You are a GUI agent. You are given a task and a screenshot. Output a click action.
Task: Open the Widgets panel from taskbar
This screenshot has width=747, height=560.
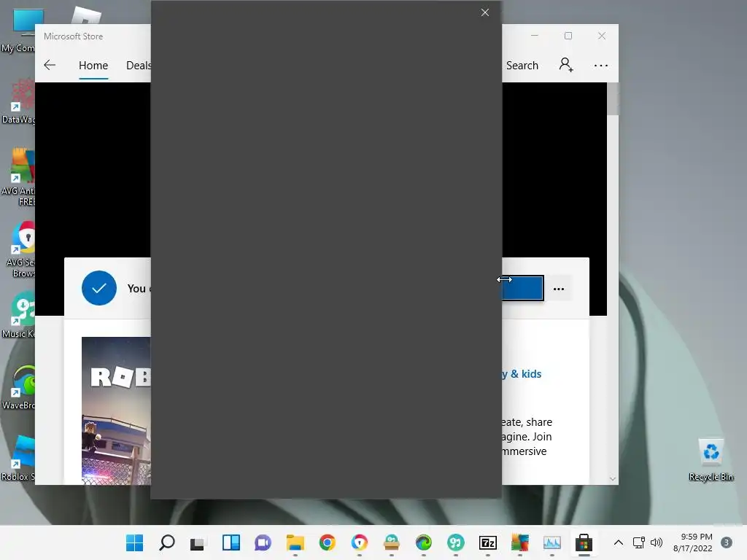point(231,542)
